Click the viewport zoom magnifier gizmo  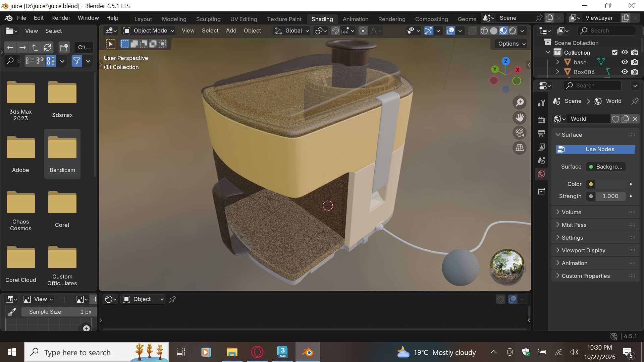pyautogui.click(x=520, y=102)
